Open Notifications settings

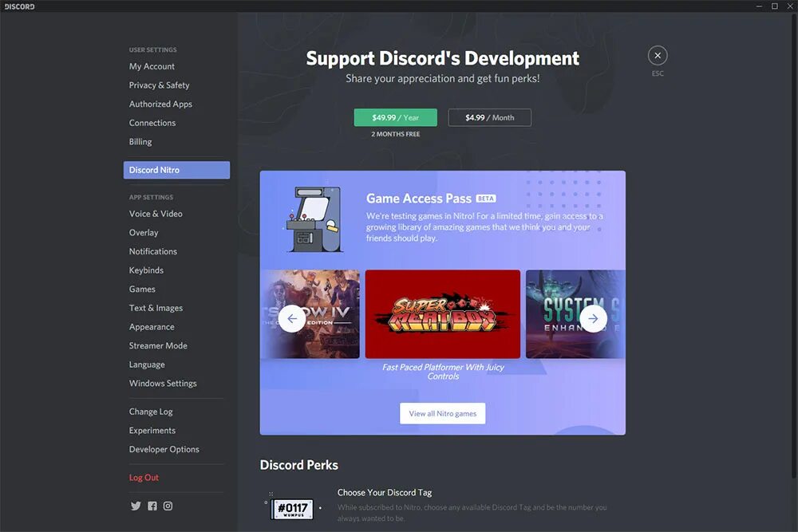153,251
